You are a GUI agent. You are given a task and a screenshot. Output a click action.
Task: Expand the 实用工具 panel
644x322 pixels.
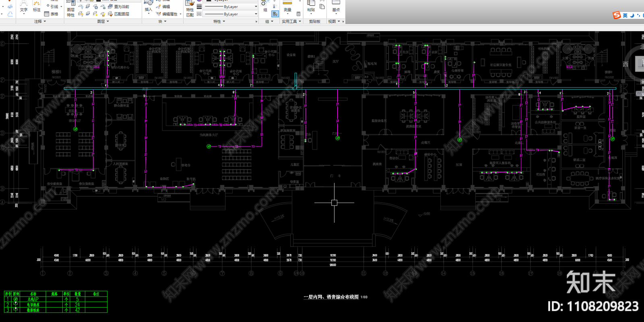coord(291,21)
